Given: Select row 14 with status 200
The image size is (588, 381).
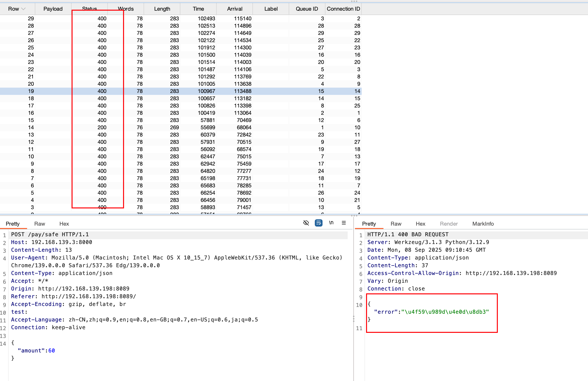Looking at the screenshot, I should point(181,127).
